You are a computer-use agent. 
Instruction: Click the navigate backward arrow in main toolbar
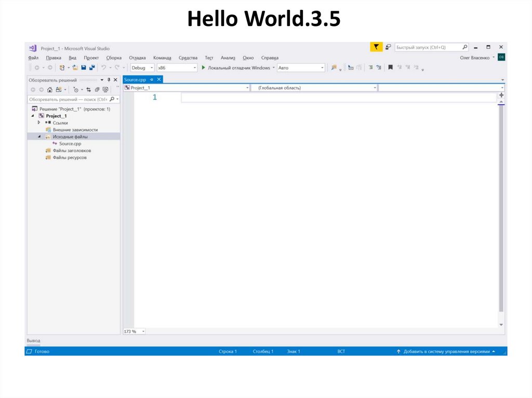pyautogui.click(x=37, y=68)
